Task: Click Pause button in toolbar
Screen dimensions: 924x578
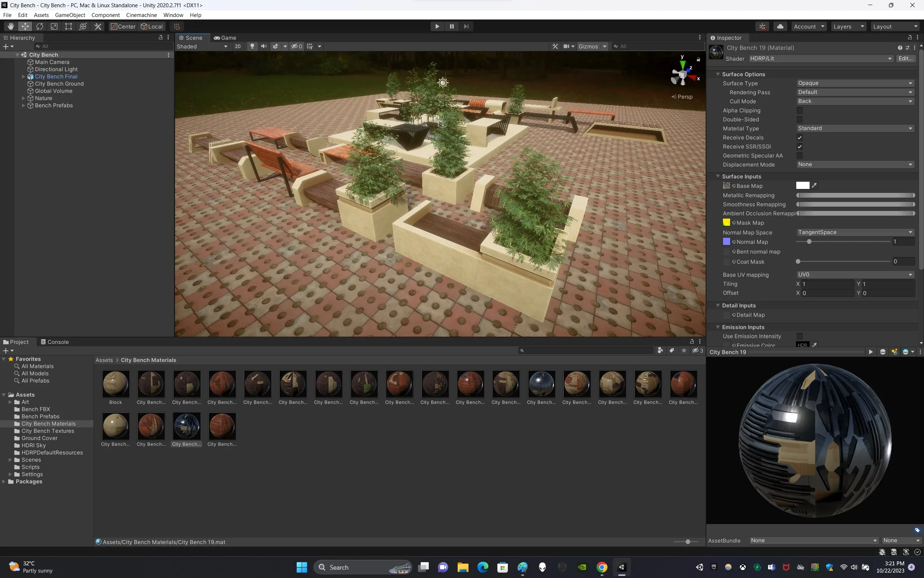Action: (452, 26)
